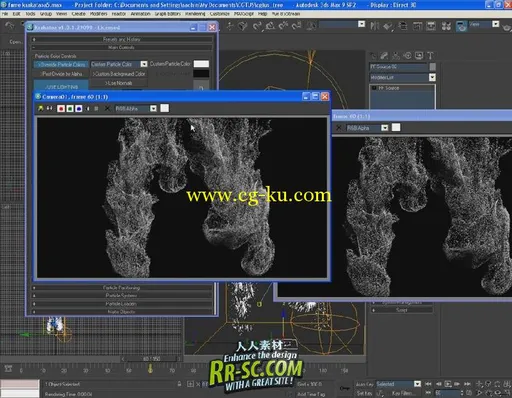Switch to the Modify command panel tab

tap(384, 56)
